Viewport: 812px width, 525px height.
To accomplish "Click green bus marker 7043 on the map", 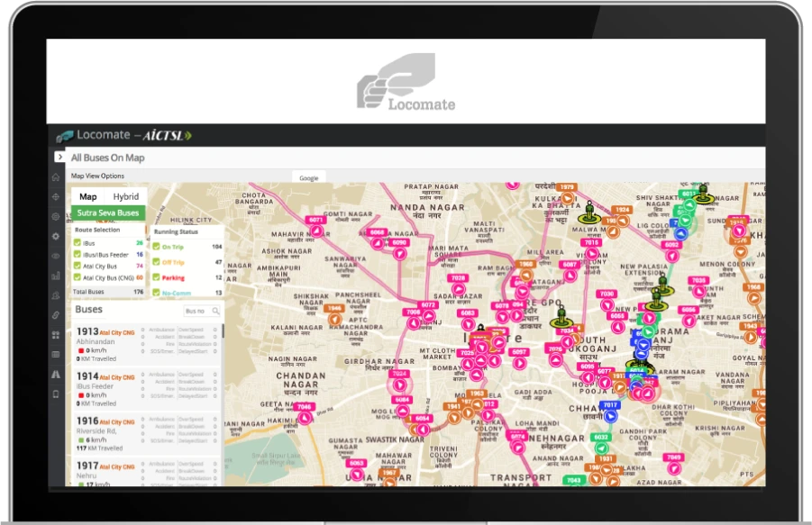I will point(574,480).
